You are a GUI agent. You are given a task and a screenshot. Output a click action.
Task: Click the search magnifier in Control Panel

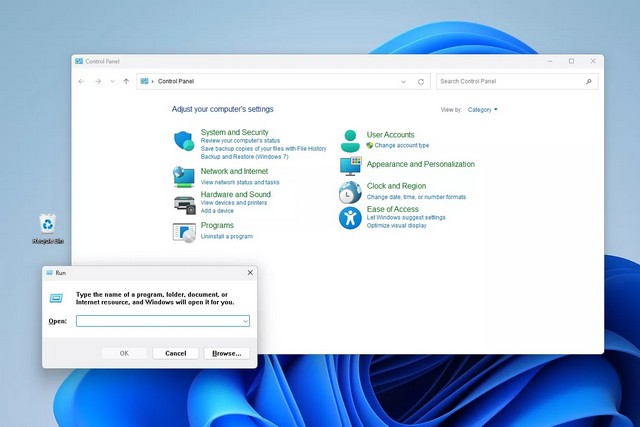point(589,82)
